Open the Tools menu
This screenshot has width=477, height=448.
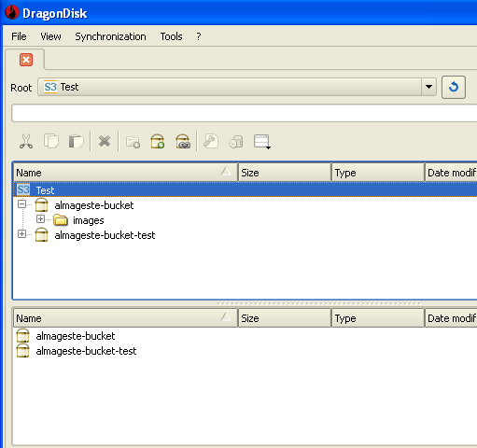[x=171, y=36]
